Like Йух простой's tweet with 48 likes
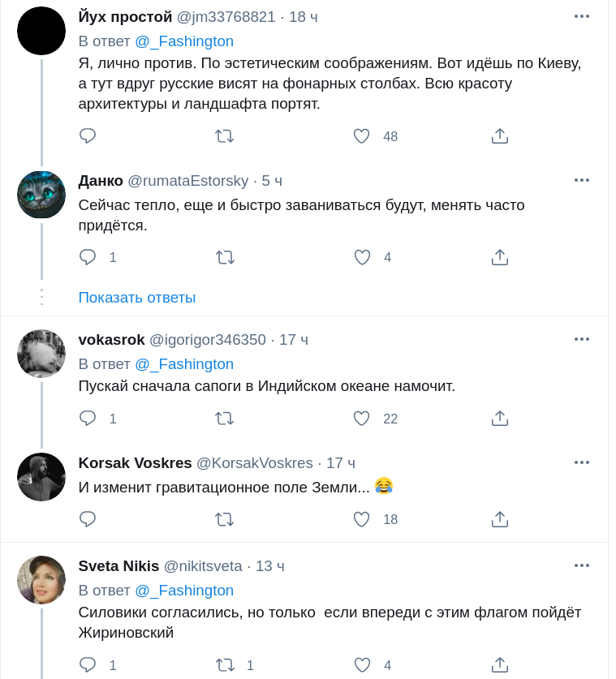Viewport: 616px width, 679px height. tap(362, 136)
